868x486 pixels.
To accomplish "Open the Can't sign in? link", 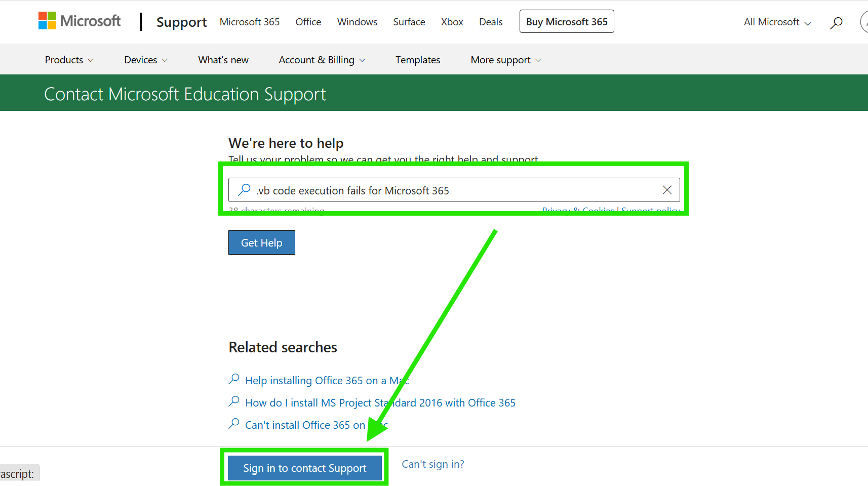I will 433,464.
